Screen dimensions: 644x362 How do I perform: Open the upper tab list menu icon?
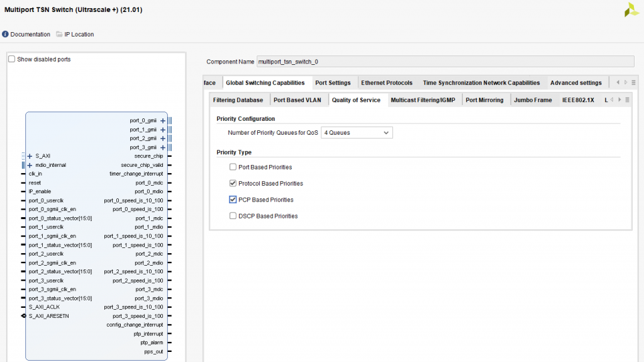635,82
